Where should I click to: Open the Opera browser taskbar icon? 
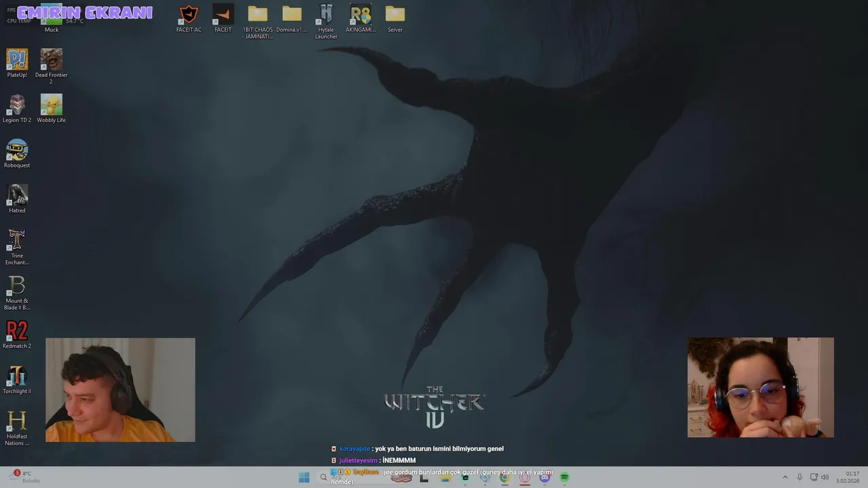[x=525, y=478]
